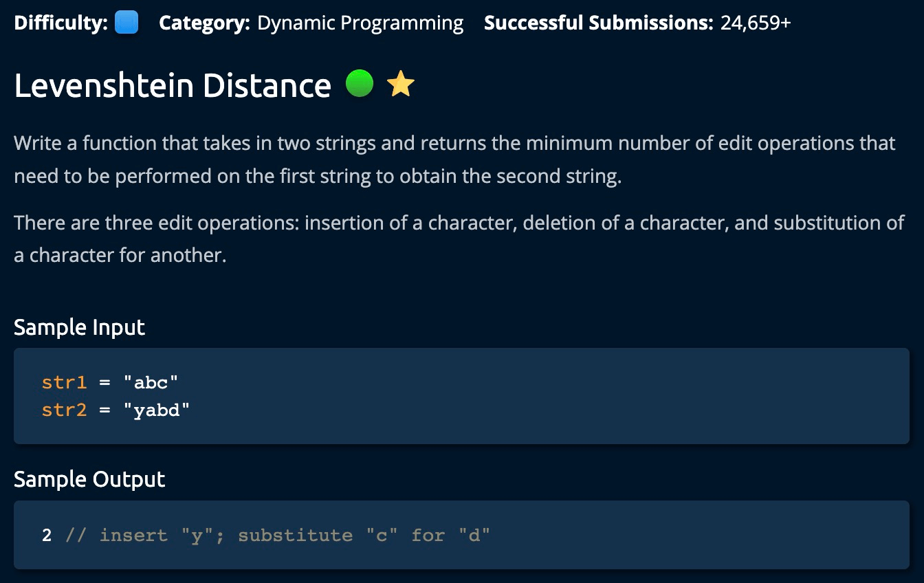924x583 pixels.
Task: Click the 24,659+ submissions count
Action: [x=756, y=23]
